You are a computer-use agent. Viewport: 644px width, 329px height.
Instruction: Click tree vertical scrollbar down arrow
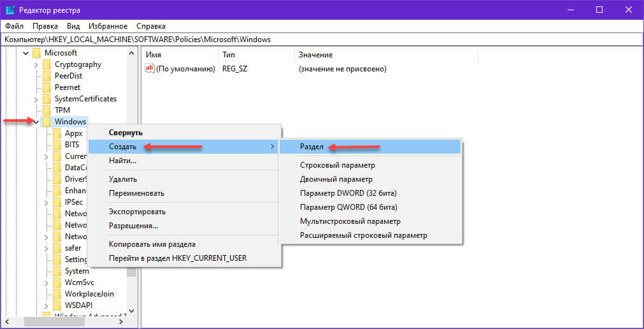(131, 311)
